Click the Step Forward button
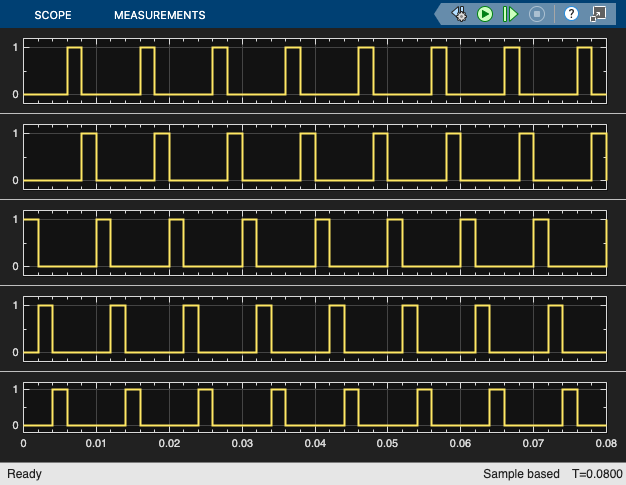This screenshot has width=626, height=485. tap(510, 14)
